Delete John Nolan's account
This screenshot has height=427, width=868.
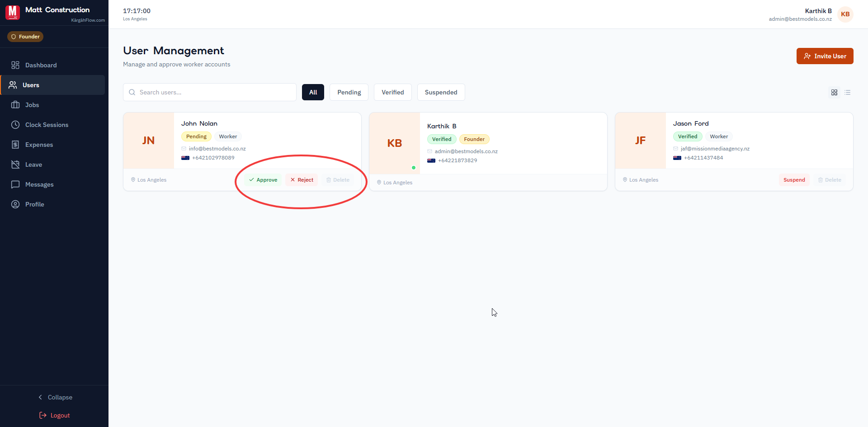(x=338, y=180)
